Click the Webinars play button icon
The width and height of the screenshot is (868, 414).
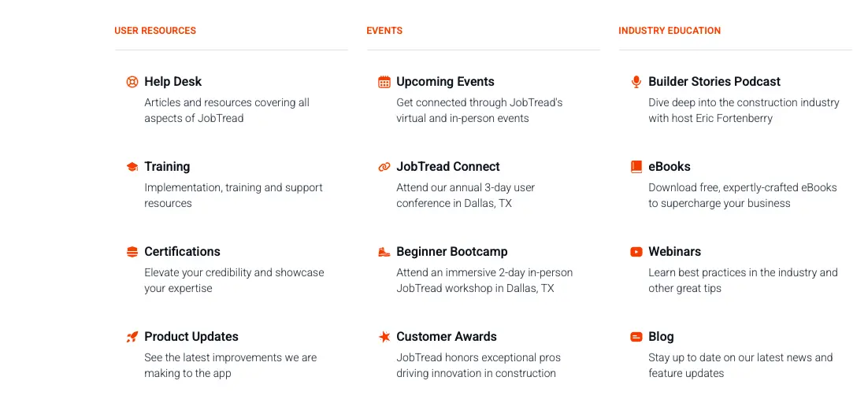(636, 252)
